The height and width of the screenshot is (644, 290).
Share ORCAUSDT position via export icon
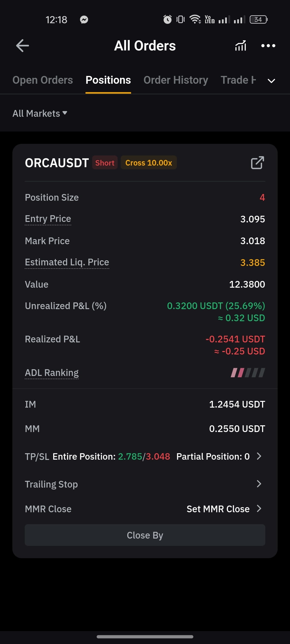[x=258, y=163]
